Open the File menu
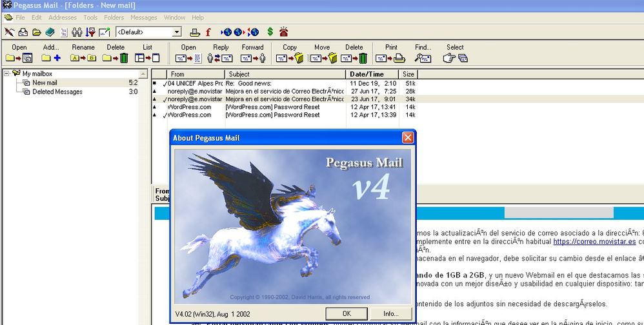Image resolution: width=644 pixels, height=325 pixels. coord(20,17)
